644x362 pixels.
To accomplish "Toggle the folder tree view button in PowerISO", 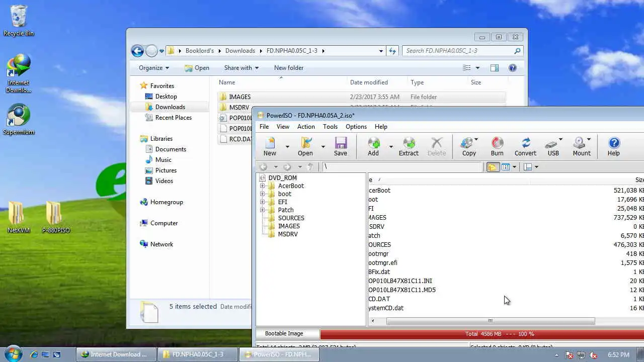I will (493, 167).
